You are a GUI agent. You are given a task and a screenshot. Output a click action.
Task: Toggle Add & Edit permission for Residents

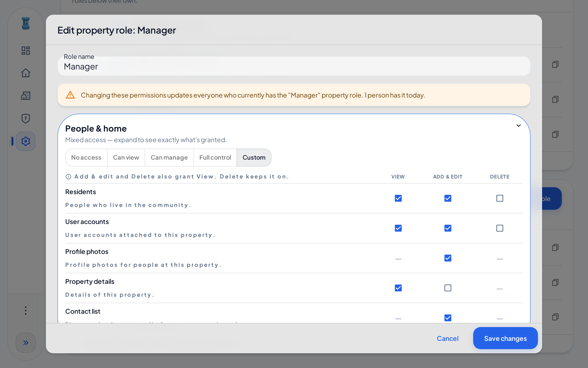(x=448, y=198)
